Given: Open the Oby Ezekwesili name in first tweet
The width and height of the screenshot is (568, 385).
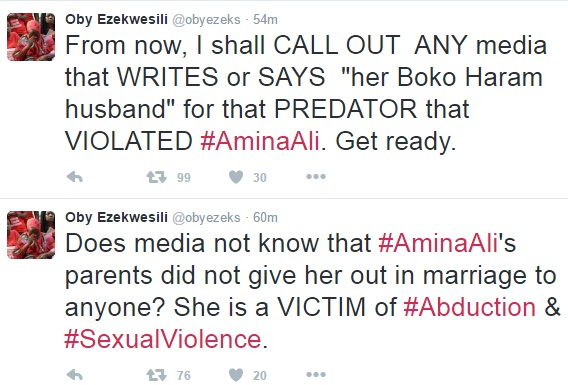Looking at the screenshot, I should click(116, 19).
